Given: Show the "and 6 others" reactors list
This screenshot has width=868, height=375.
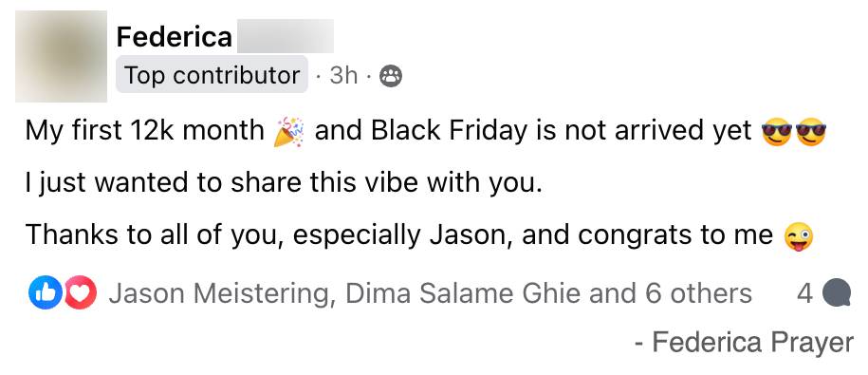Looking at the screenshot, I should [x=671, y=294].
